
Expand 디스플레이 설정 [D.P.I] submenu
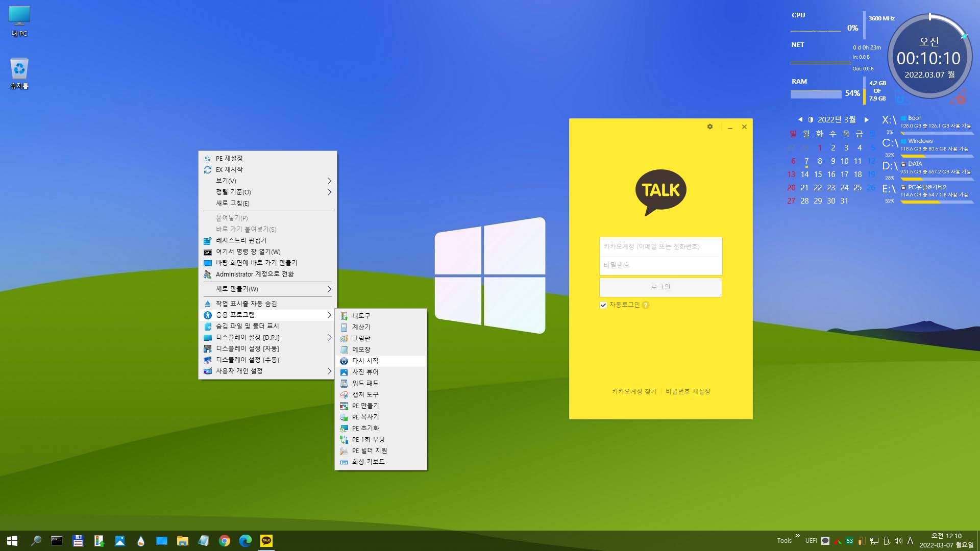coord(267,337)
